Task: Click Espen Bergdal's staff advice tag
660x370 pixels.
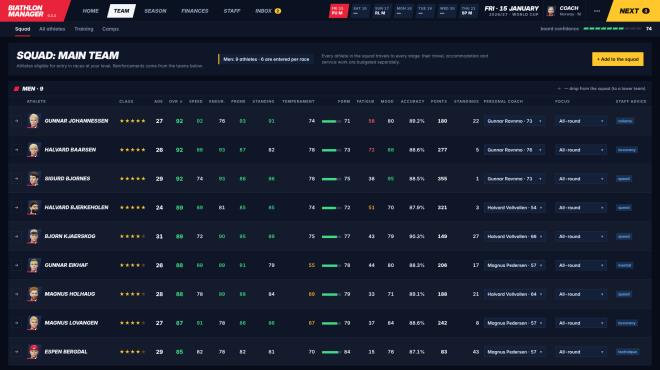Action: tap(628, 351)
